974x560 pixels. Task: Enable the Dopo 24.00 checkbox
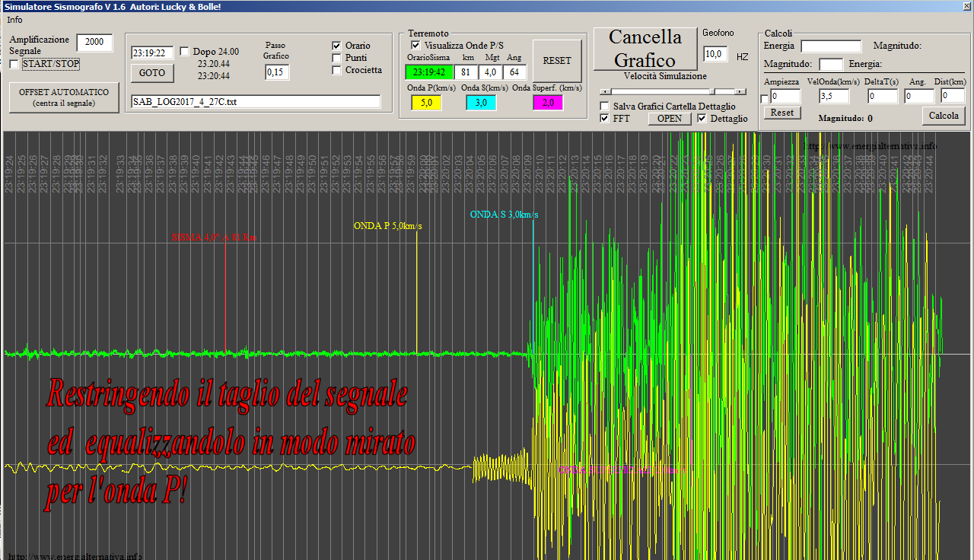pyautogui.click(x=185, y=52)
